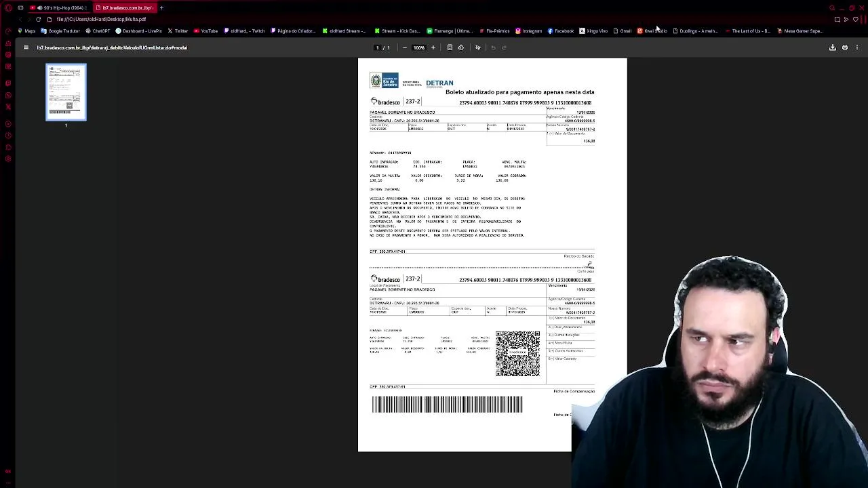Image resolution: width=868 pixels, height=488 pixels.
Task: Click the barcode at the boleto bottom
Action: pos(447,405)
